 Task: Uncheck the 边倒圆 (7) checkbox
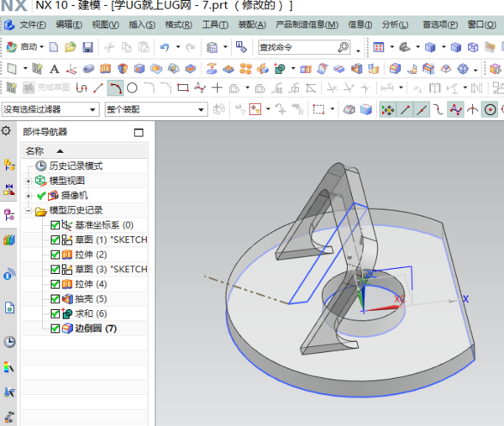point(55,329)
